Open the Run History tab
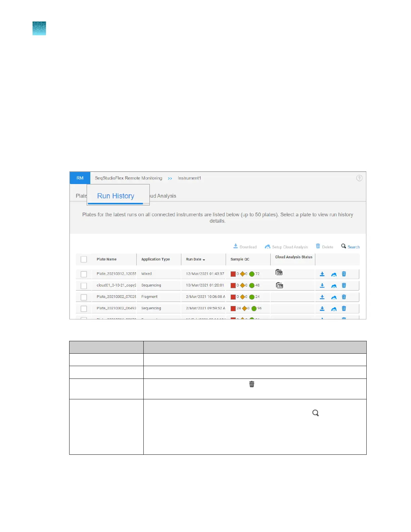 pos(116,196)
